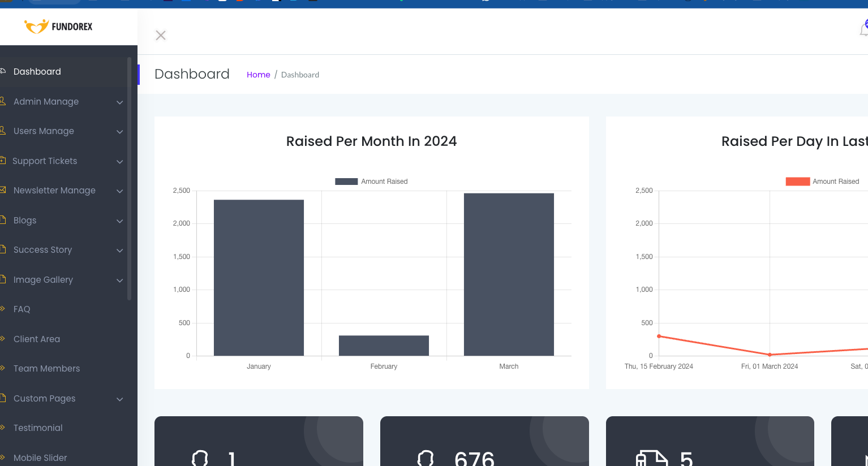868x466 pixels.
Task: Open the notification bell icon
Action: pos(863,28)
